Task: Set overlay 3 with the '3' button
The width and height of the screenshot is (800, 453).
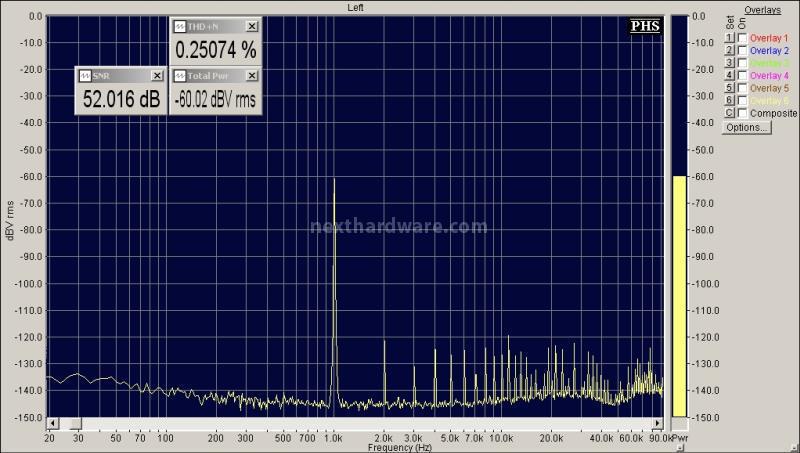Action: coord(729,63)
